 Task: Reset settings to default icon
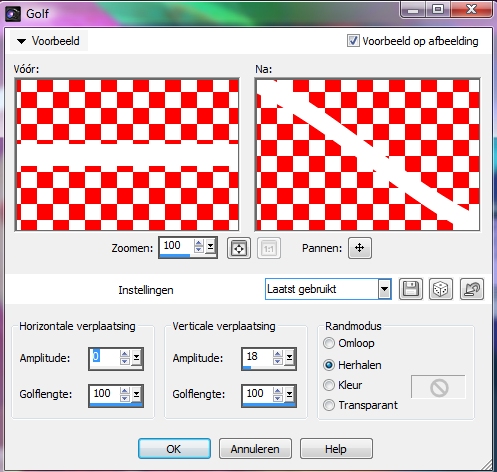pos(471,289)
